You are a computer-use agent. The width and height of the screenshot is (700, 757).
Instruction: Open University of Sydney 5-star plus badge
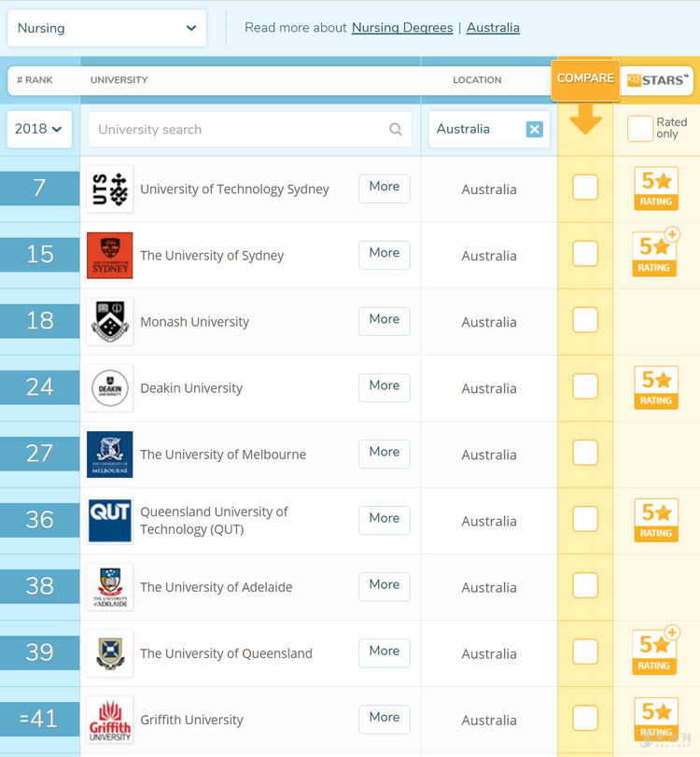pyautogui.click(x=655, y=254)
